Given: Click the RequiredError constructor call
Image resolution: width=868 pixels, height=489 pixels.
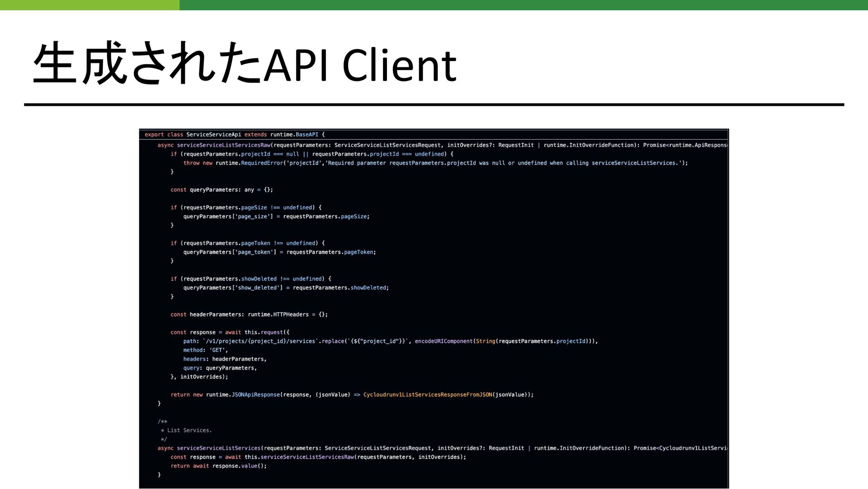Looking at the screenshot, I should (263, 163).
